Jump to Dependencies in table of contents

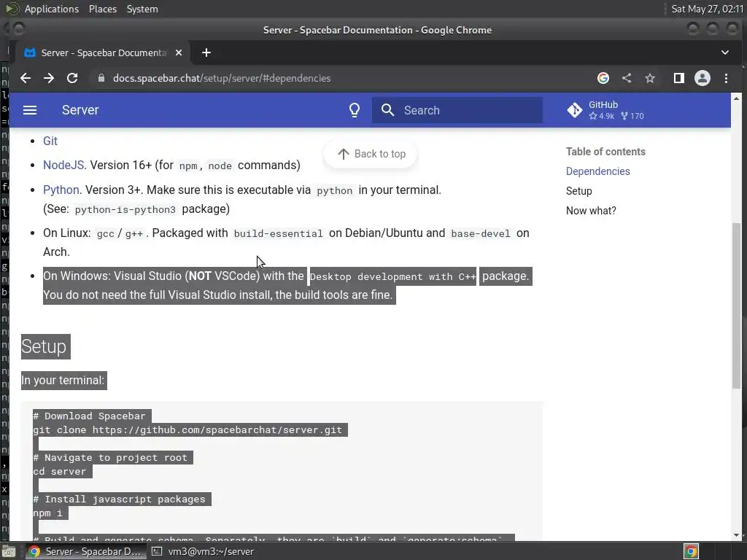(598, 171)
